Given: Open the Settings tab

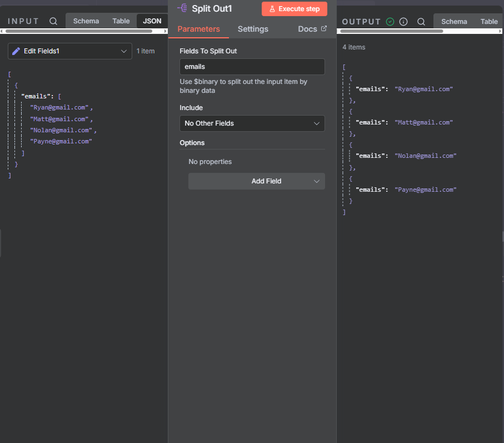Looking at the screenshot, I should click(253, 29).
